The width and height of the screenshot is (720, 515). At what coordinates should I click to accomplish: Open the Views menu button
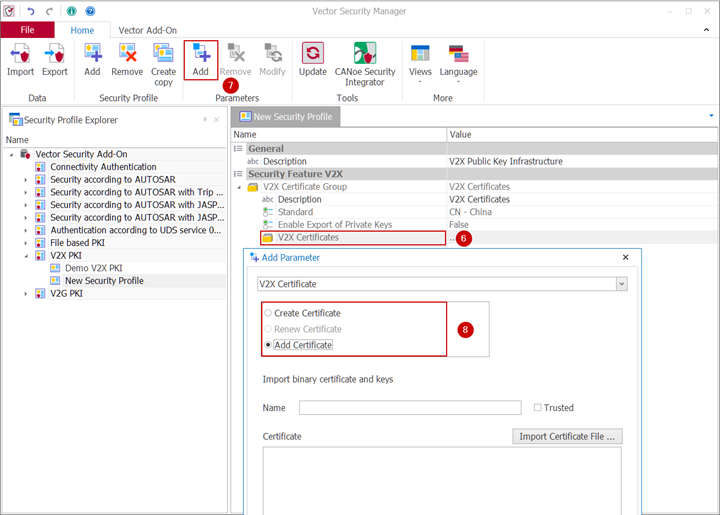[420, 63]
